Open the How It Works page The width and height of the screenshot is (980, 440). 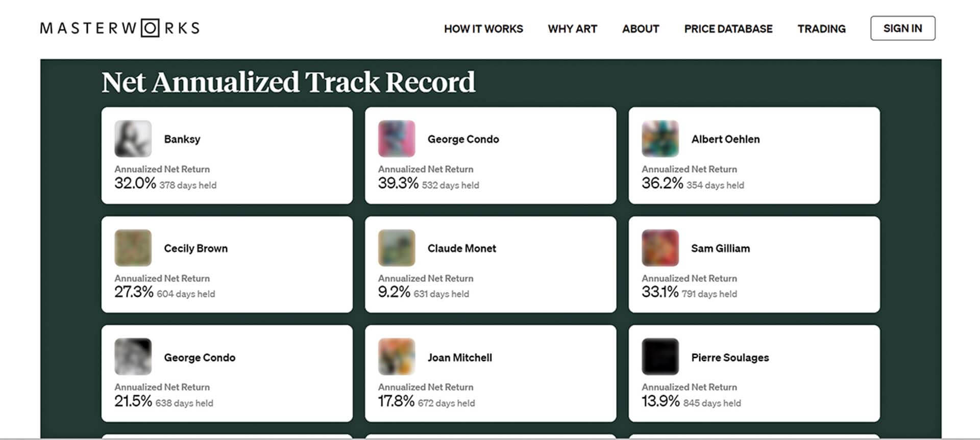coord(483,29)
